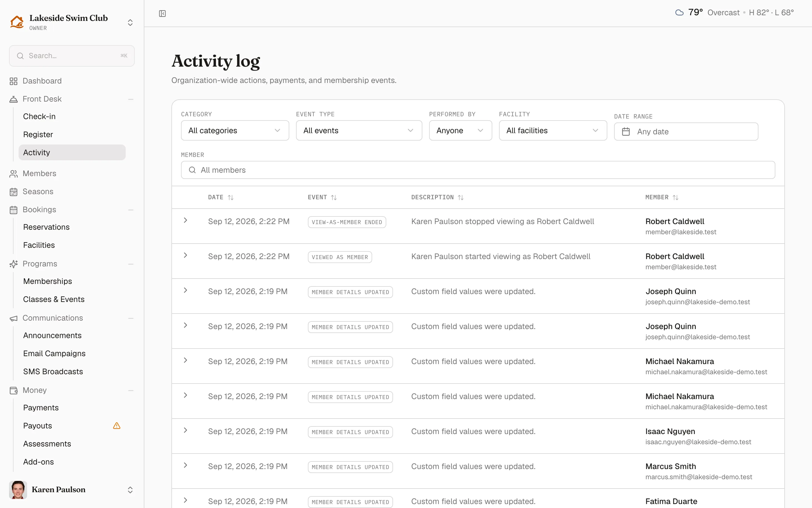Focus the sidebar Search field

(72, 56)
